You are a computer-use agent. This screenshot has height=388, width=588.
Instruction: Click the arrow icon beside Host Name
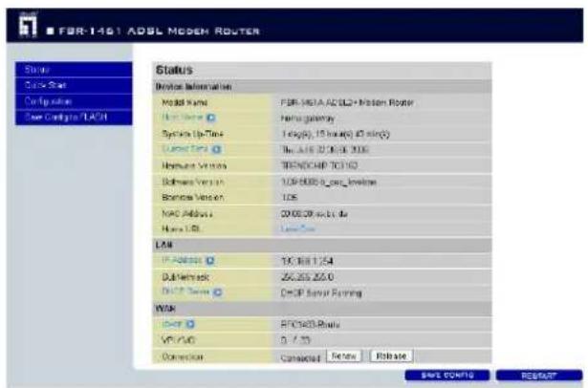(210, 119)
